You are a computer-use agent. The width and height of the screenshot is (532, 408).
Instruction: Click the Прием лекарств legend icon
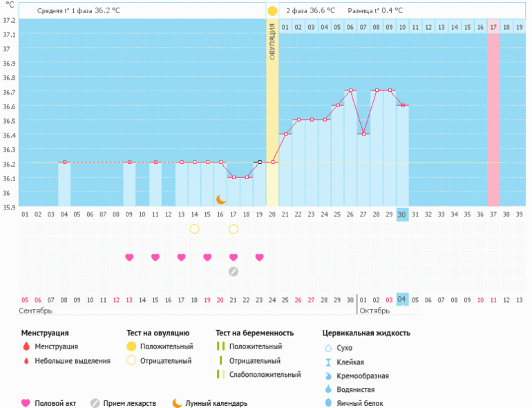coord(95,403)
